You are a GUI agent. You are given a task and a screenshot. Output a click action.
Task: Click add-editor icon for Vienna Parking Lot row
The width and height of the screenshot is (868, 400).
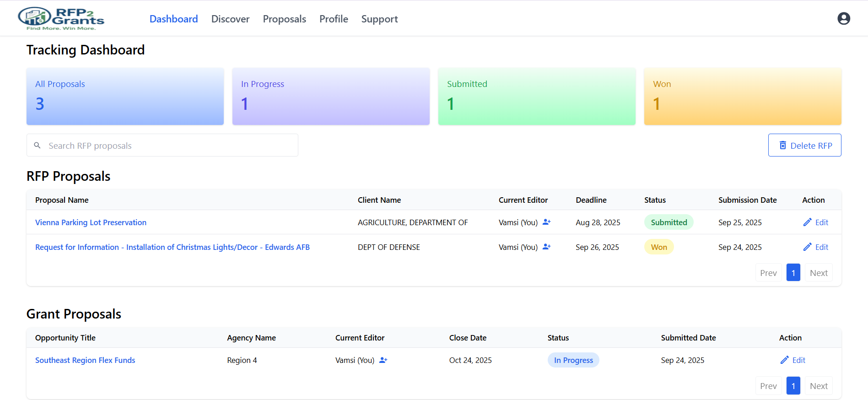coord(546,222)
